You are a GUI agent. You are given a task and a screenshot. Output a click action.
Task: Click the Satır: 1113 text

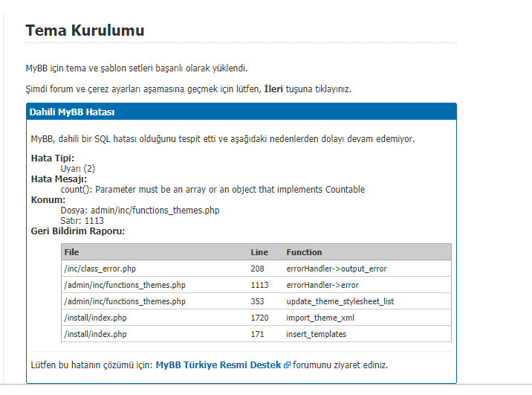[82, 221]
